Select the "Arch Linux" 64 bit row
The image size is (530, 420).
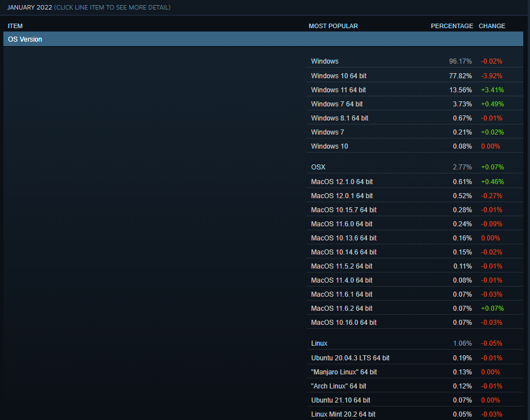click(415, 386)
